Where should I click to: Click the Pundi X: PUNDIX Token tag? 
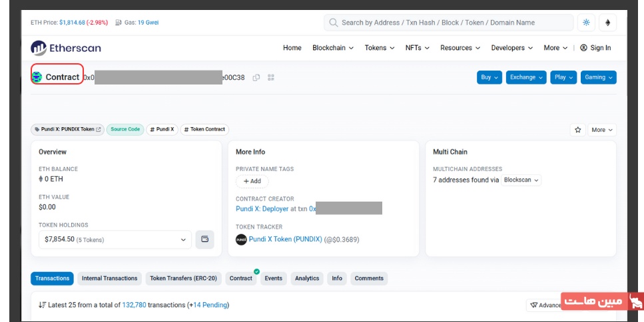pyautogui.click(x=67, y=130)
